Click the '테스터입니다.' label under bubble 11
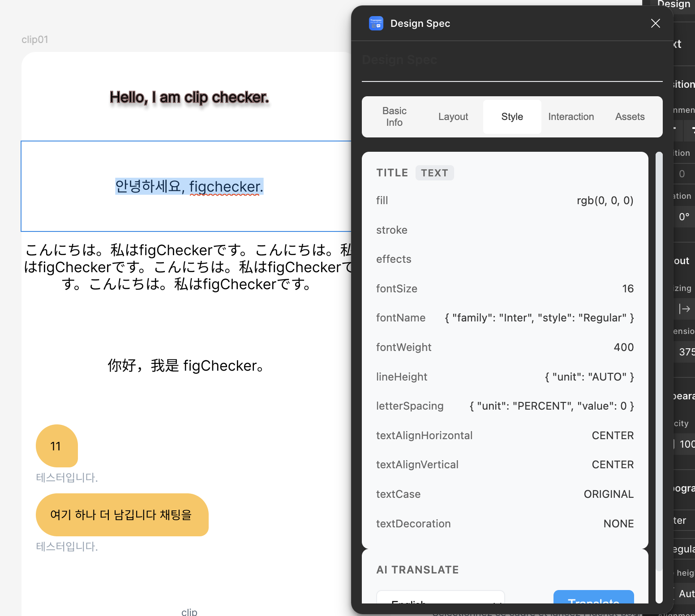The height and width of the screenshot is (616, 695). pos(67,478)
